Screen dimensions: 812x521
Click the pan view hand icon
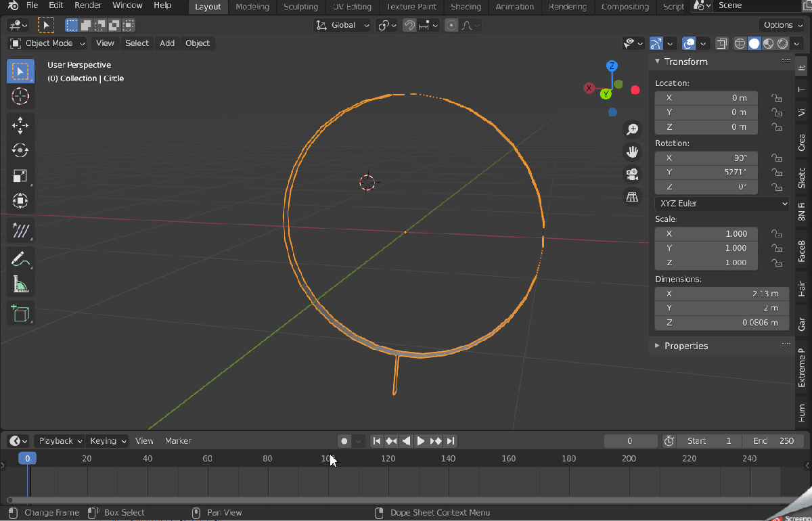point(632,152)
